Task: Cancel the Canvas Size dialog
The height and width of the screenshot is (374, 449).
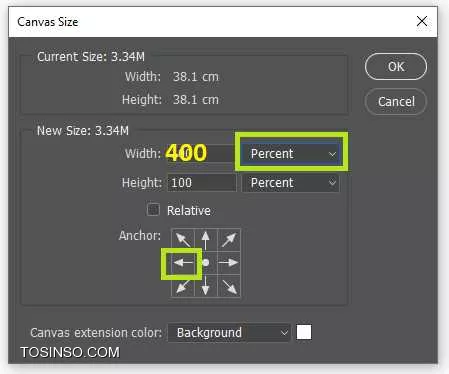Action: (x=396, y=101)
